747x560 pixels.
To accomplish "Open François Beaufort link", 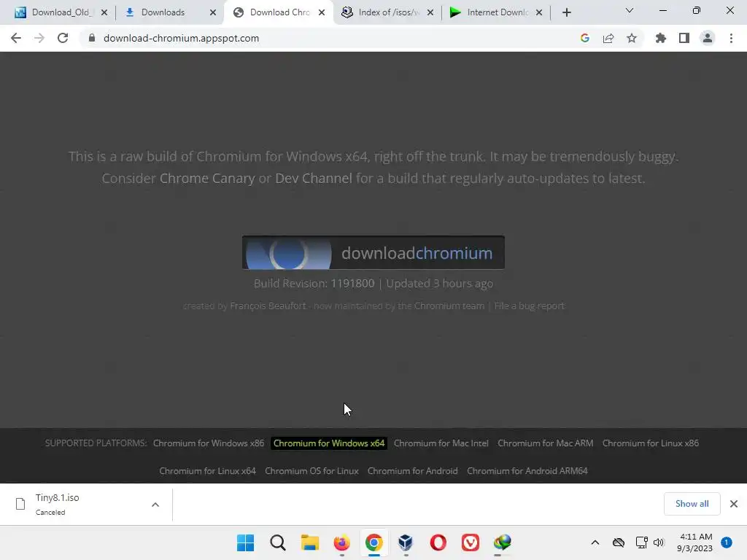I will (x=268, y=306).
